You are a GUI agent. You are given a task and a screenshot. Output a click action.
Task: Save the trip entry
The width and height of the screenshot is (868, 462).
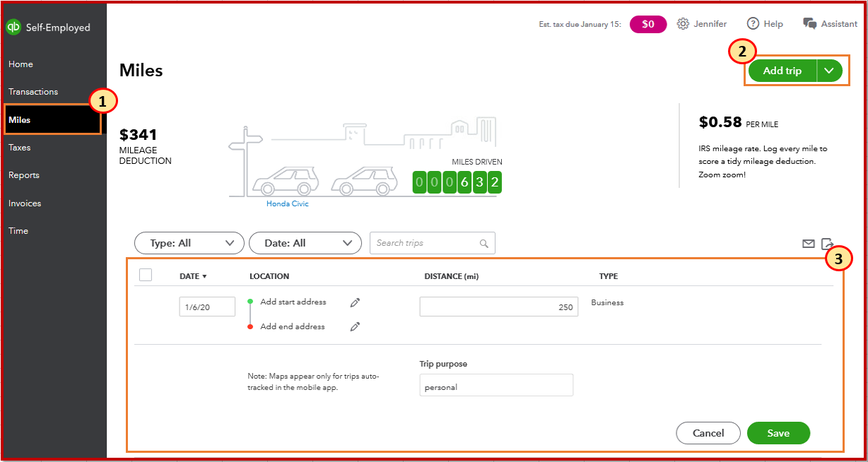[778, 433]
